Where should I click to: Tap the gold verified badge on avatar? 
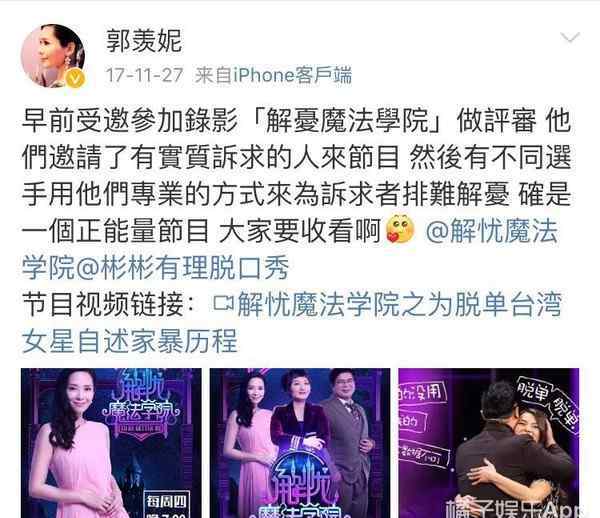coord(76,79)
